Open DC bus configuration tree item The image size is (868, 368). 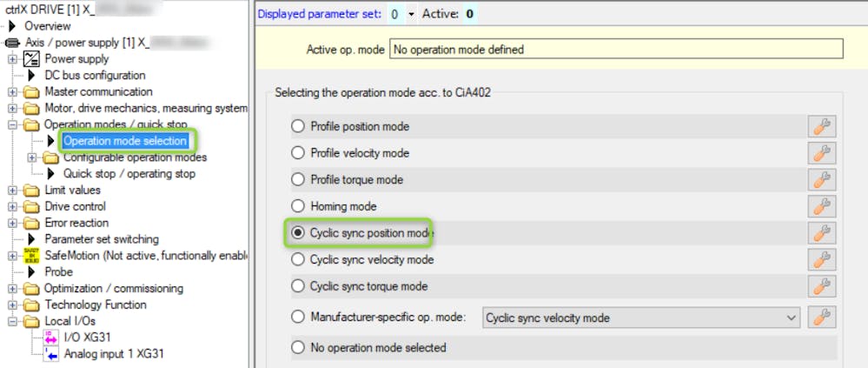click(95, 76)
